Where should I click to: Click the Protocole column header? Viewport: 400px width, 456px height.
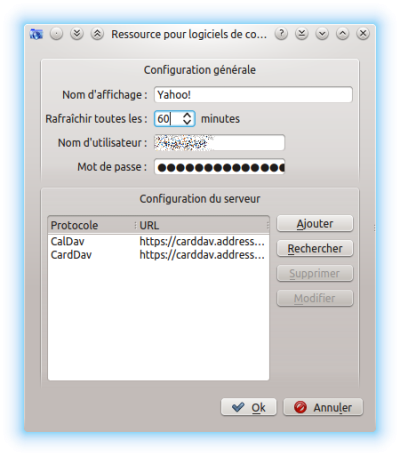tap(92, 225)
